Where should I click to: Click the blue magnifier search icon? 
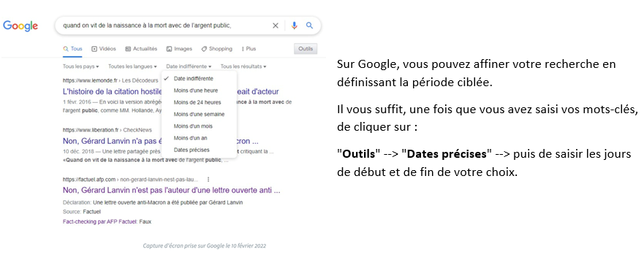pos(309,26)
